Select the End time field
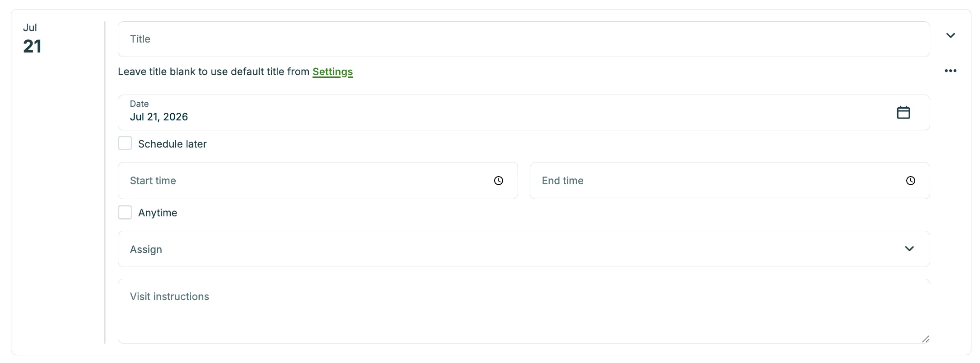This screenshot has width=980, height=363. [x=730, y=181]
